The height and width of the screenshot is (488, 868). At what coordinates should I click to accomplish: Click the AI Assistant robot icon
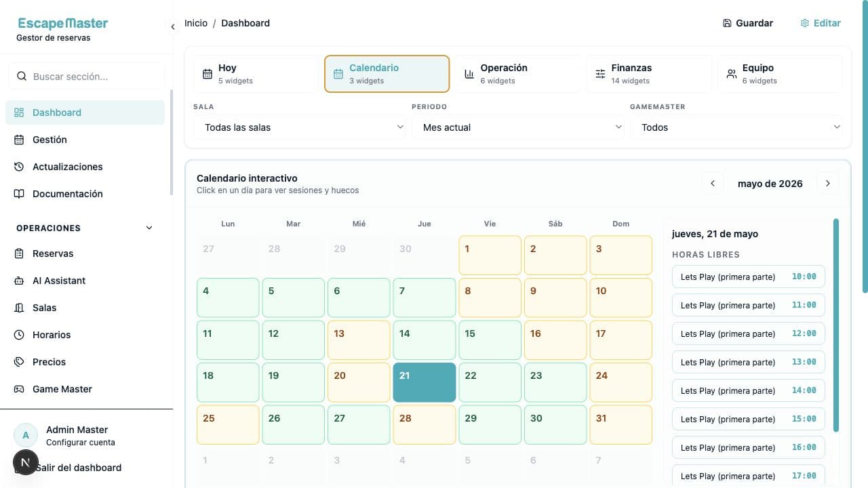pos(19,281)
